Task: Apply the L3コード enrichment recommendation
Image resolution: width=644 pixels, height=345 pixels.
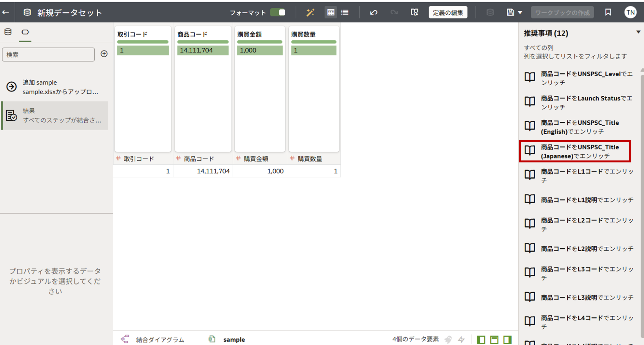Action: click(x=579, y=273)
